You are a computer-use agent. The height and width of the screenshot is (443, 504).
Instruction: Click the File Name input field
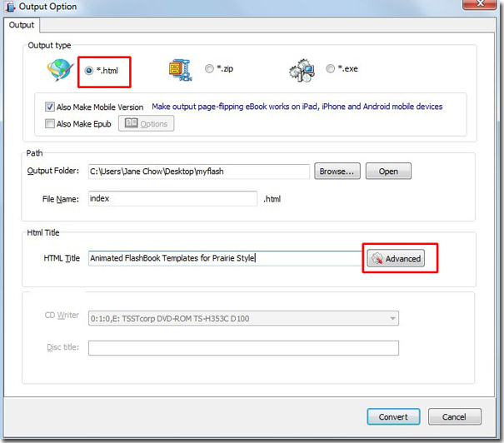click(172, 198)
